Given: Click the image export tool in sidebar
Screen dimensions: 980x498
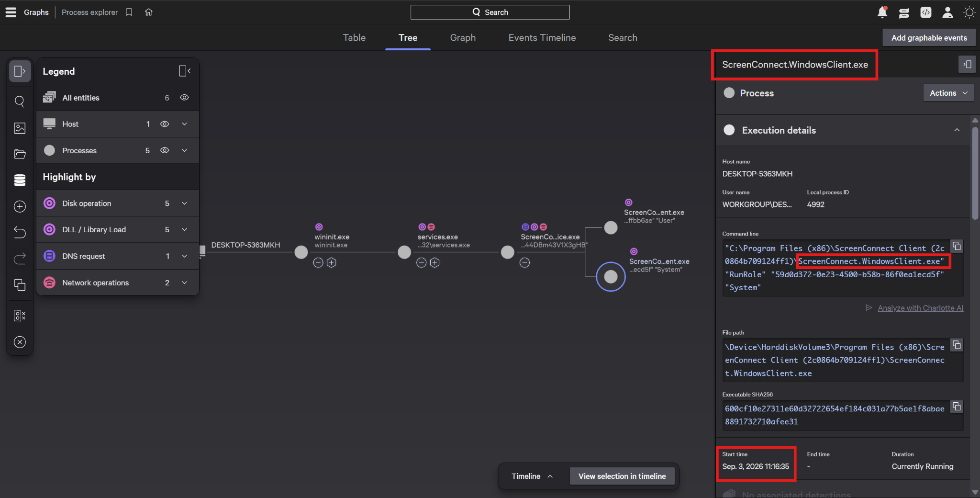Looking at the screenshot, I should tap(20, 128).
